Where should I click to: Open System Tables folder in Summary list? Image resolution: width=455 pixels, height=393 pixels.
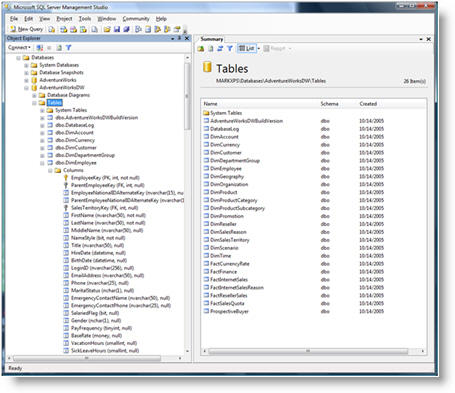pos(226,113)
